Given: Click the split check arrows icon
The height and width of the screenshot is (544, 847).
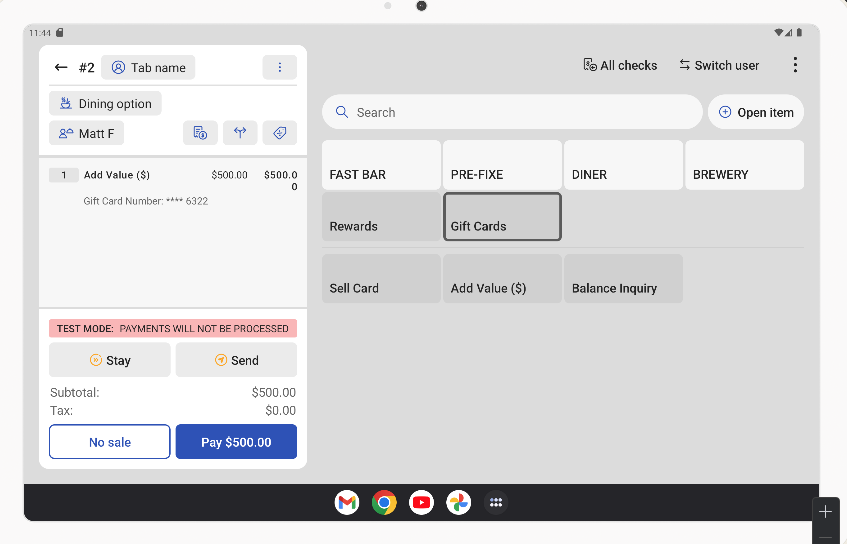Looking at the screenshot, I should [240, 133].
